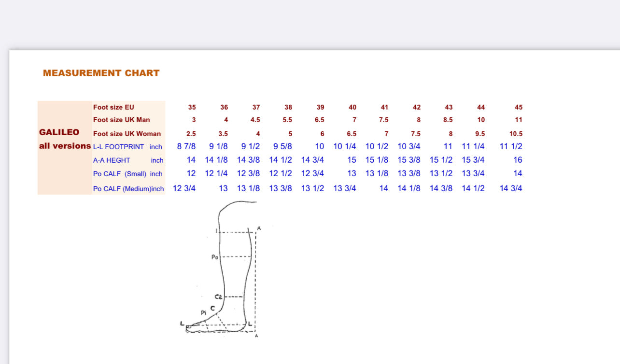Click medium calf value 12 3/4 for EU 35

coord(184,188)
